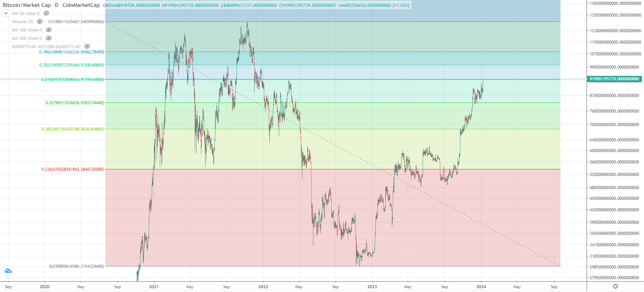Click the 0.786 Fibonacci level label
The height and width of the screenshot is (292, 644).
[x=72, y=52]
